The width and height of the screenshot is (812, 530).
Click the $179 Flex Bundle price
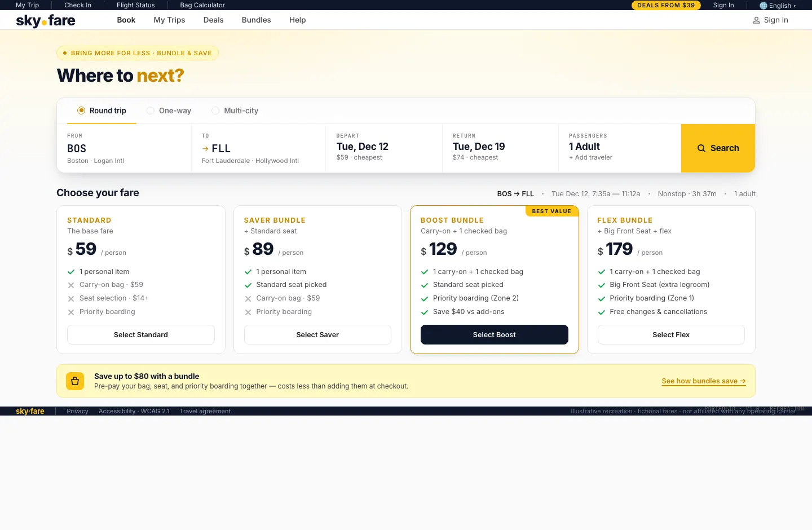pyautogui.click(x=615, y=249)
